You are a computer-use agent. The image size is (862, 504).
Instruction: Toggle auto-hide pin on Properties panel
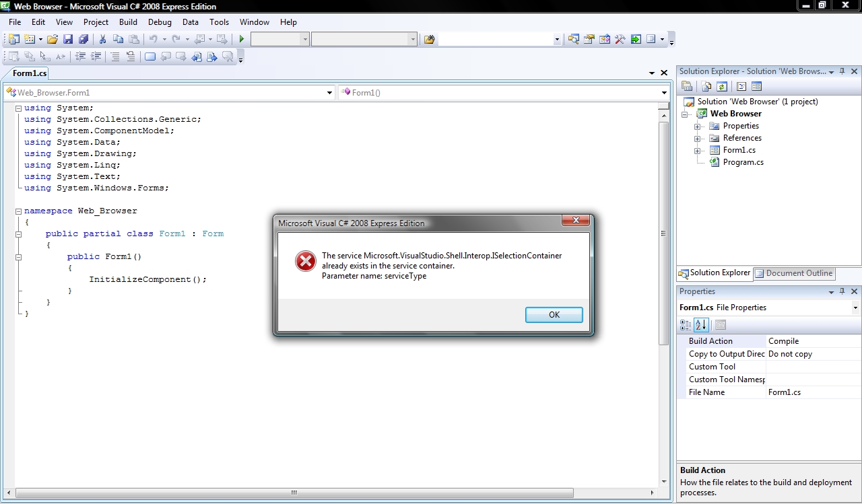pos(843,292)
